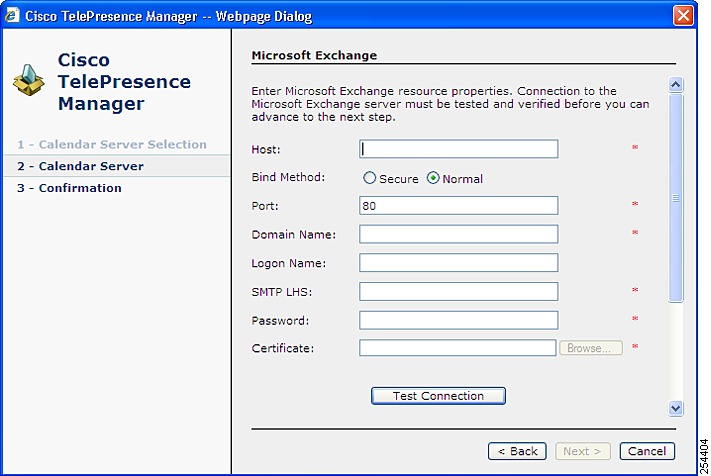Select the Normal bind method radio button
Screen dimensions: 711x476
point(433,178)
